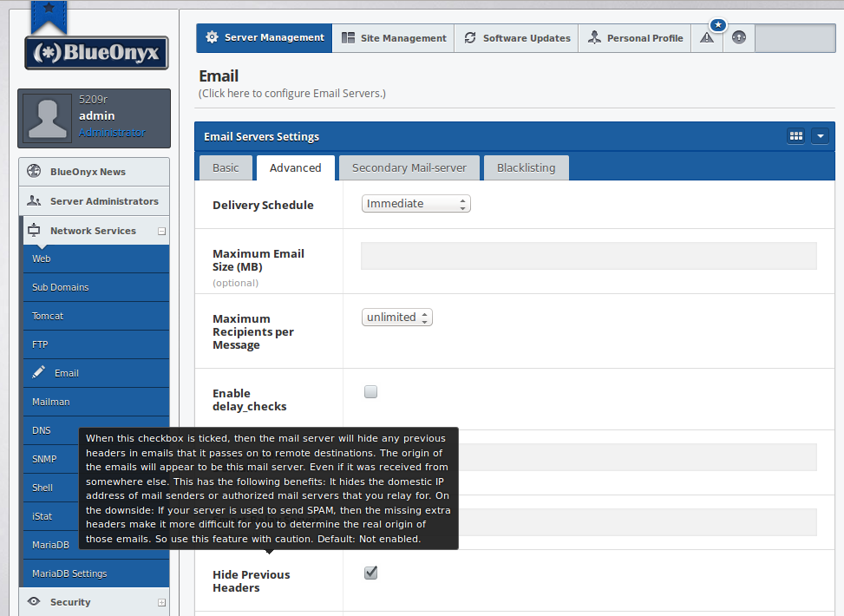
Task: Open iStat in the sidebar
Action: click(x=51, y=516)
